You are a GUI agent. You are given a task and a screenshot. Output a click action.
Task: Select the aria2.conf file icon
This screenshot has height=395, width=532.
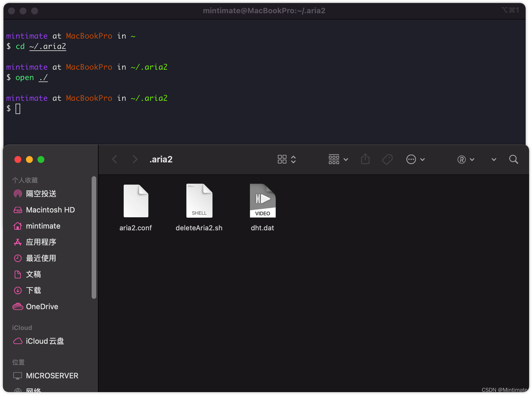pyautogui.click(x=136, y=201)
